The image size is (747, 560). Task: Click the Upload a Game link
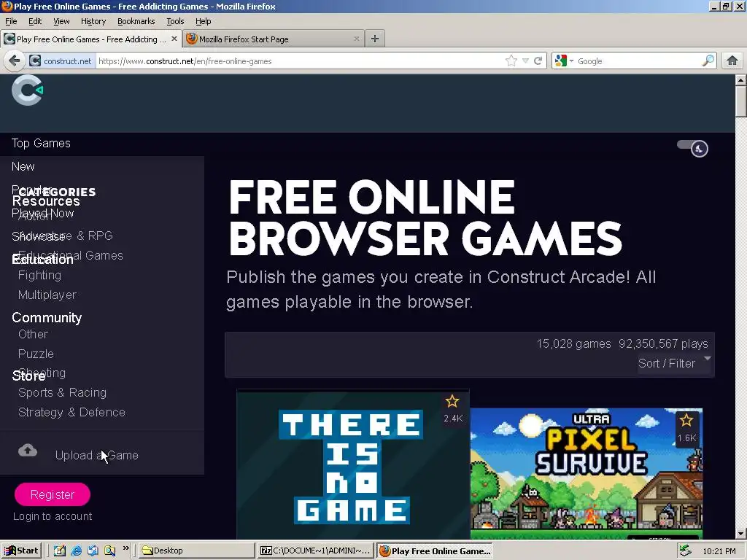point(97,455)
